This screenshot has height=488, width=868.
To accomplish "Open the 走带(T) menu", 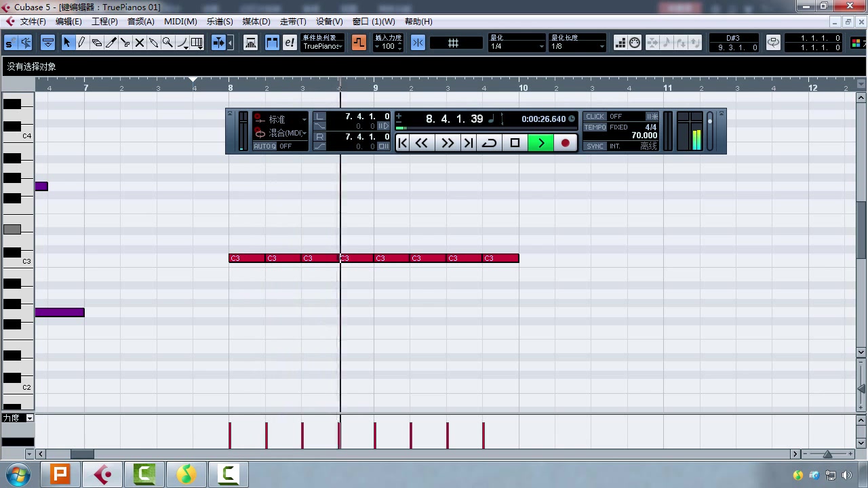I will click(x=293, y=22).
